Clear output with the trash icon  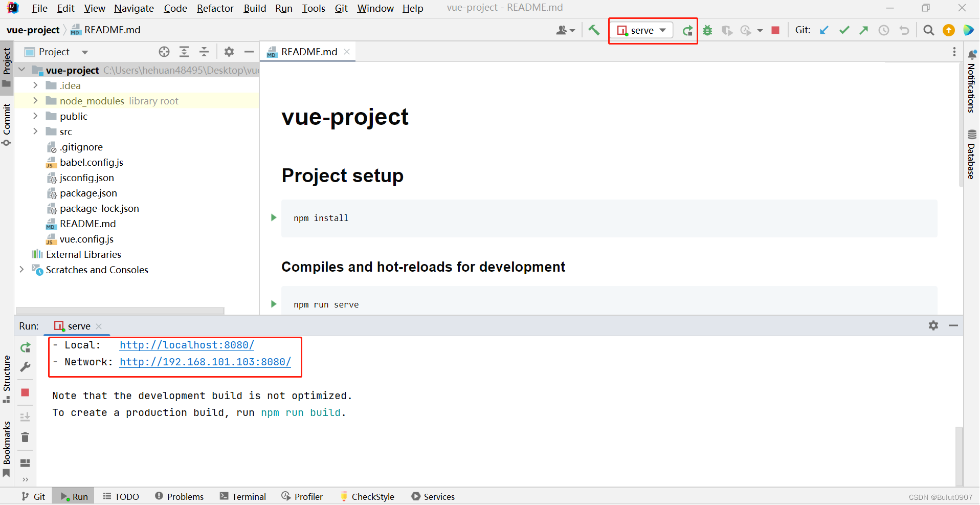(25, 437)
